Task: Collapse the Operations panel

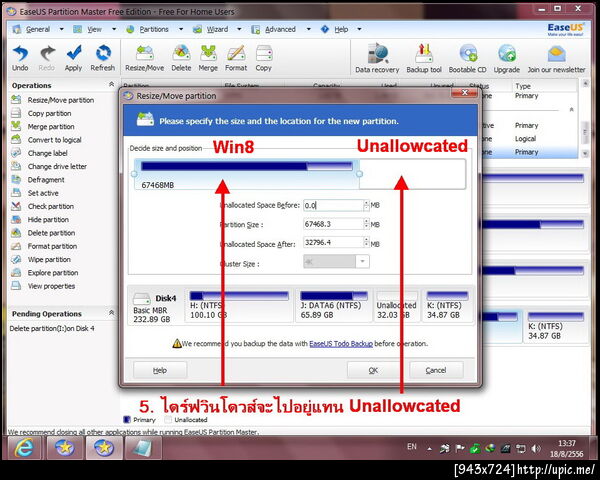Action: 111,84
